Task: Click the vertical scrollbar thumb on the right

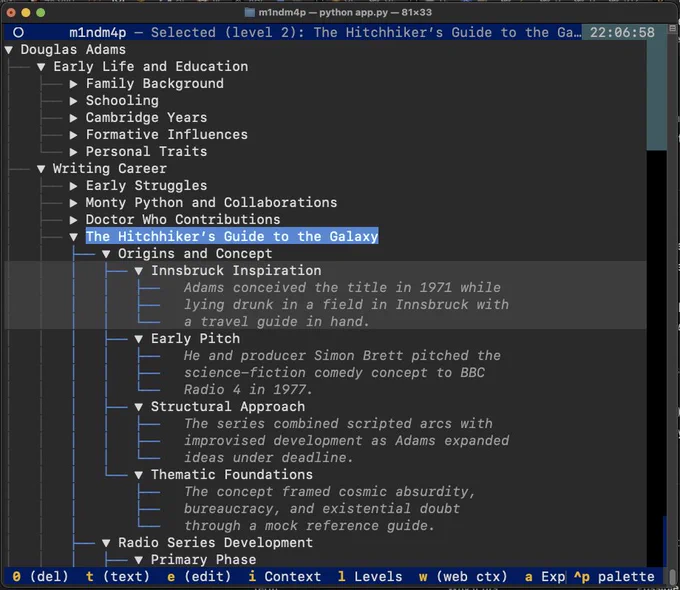Action: tap(656, 95)
